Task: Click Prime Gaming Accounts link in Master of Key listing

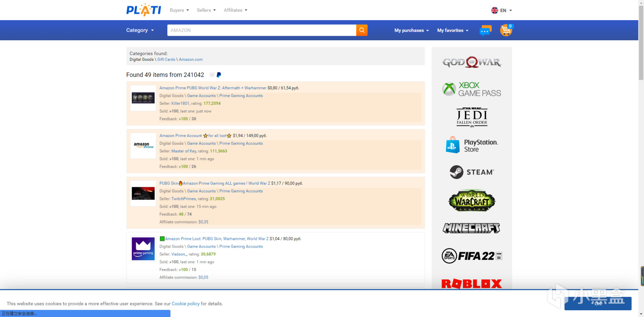Action: tap(241, 144)
